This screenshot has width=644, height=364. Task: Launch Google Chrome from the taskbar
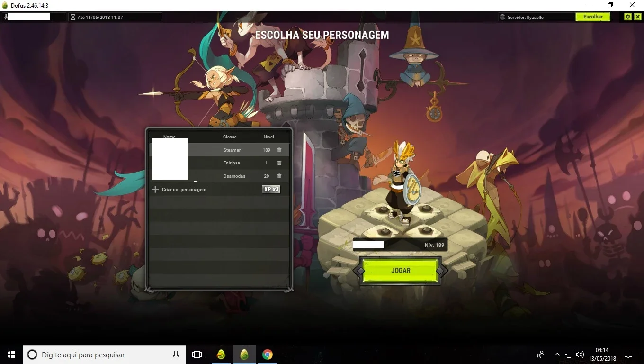pos(268,355)
